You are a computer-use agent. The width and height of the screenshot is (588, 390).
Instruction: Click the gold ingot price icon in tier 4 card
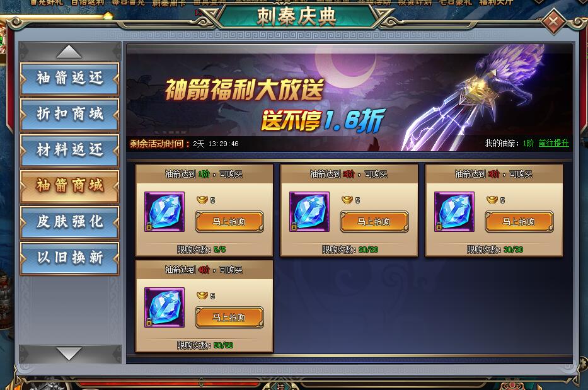click(x=202, y=296)
